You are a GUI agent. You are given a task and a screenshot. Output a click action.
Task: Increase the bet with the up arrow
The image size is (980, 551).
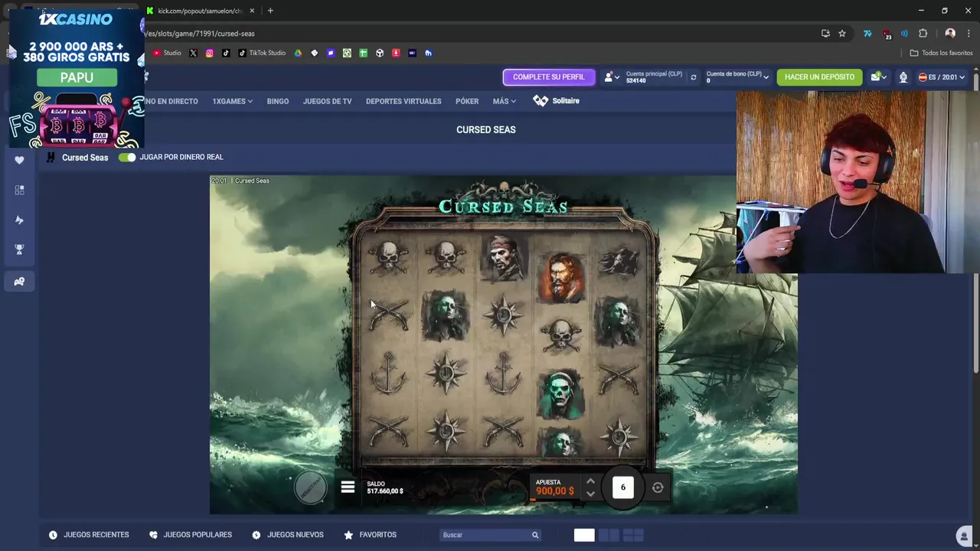tap(590, 481)
